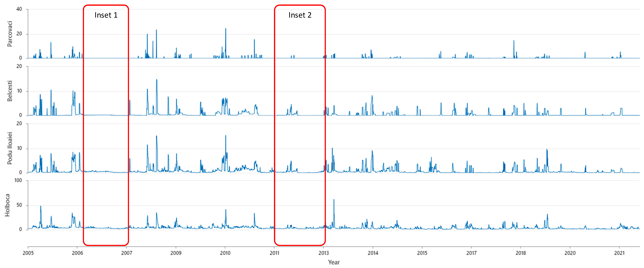Click the 40 tick on Parcovaci axis
Screen dimensions: 644x268
pyautogui.click(x=19, y=9)
